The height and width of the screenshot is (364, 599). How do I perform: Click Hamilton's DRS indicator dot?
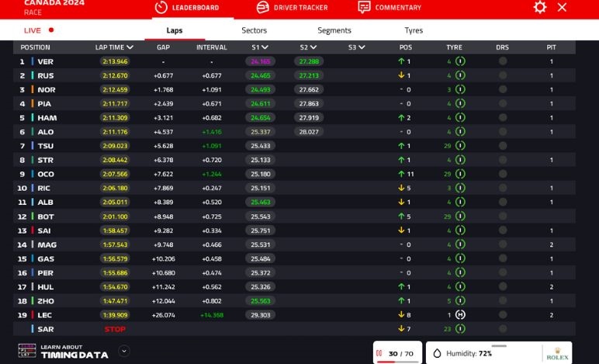click(503, 118)
